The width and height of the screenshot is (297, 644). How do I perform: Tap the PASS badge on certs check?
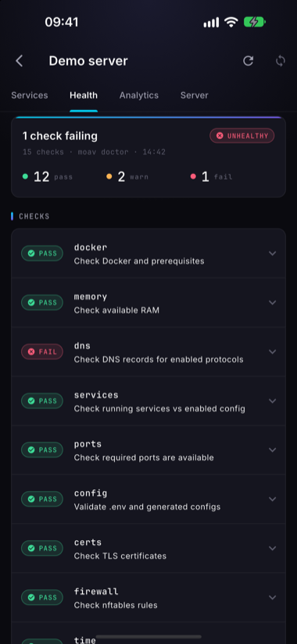[x=42, y=548]
